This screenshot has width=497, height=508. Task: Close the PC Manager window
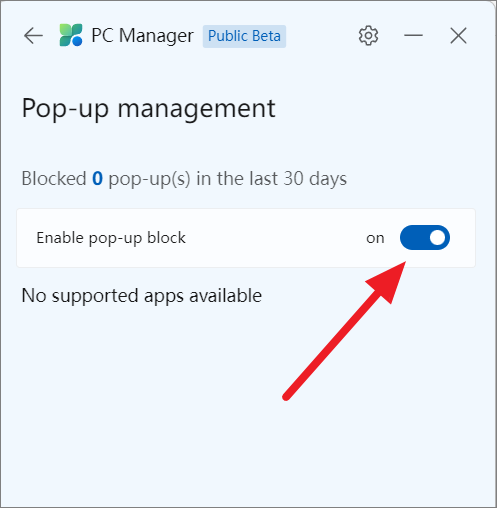click(458, 36)
